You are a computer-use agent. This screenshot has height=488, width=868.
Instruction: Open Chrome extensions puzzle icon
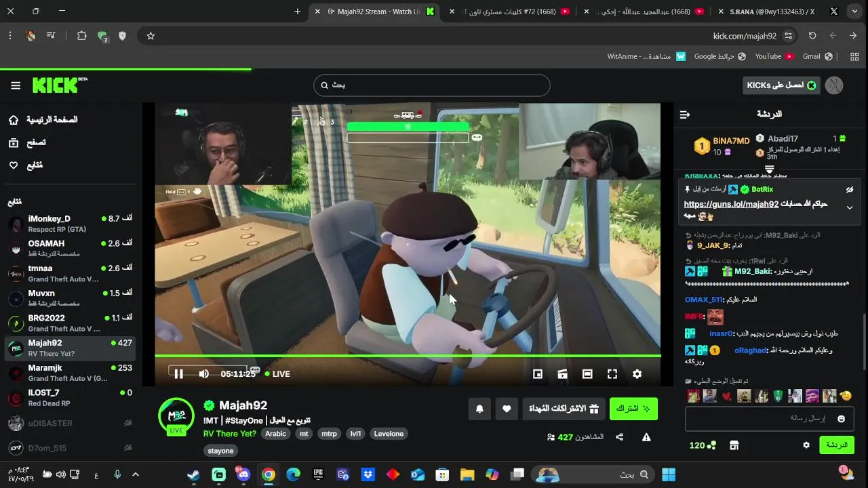pyautogui.click(x=82, y=36)
